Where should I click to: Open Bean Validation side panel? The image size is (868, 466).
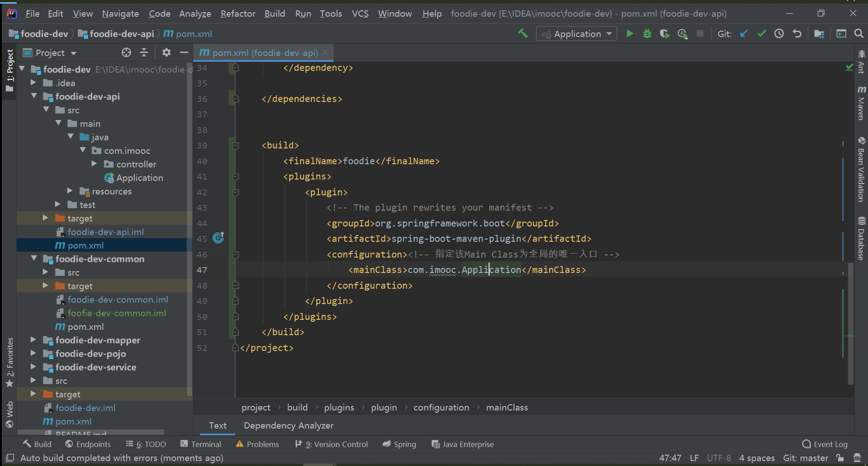pos(861,170)
